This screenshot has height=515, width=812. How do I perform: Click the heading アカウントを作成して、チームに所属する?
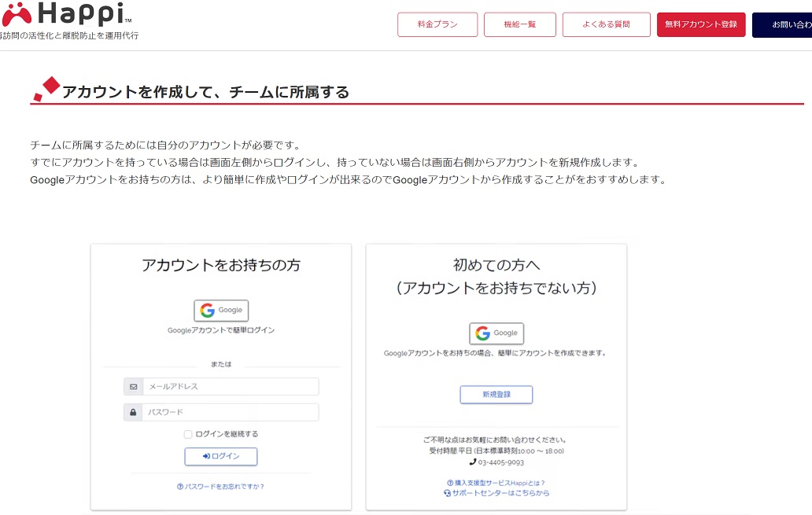[x=205, y=92]
